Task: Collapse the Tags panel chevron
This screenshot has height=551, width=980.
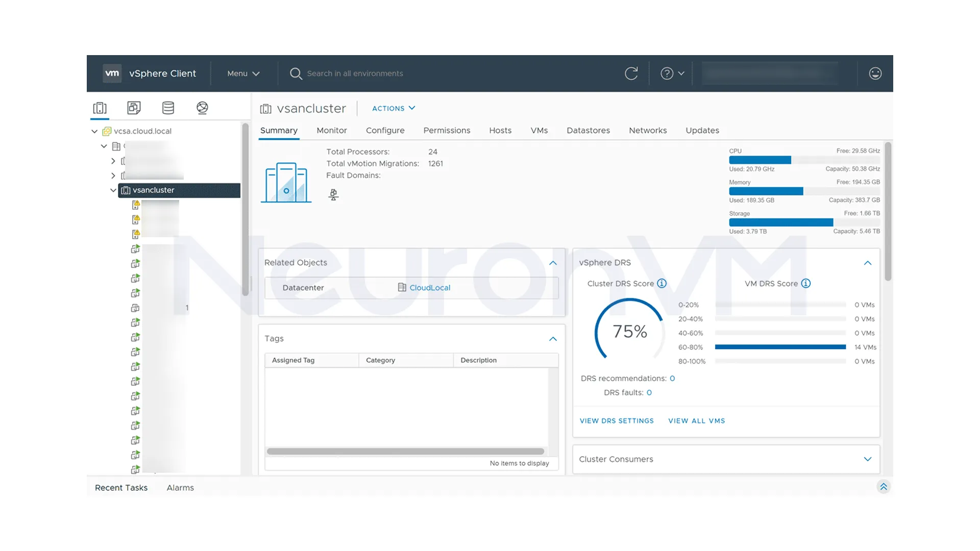Action: [x=553, y=339]
